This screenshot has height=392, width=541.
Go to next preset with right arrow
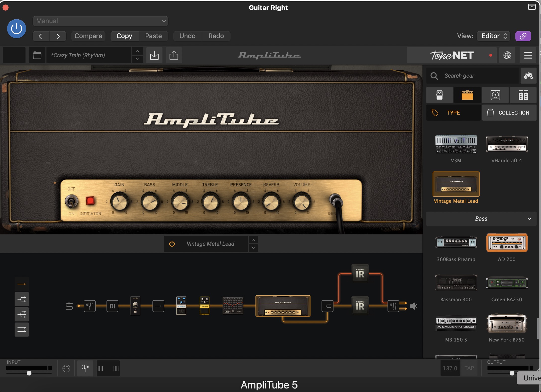pyautogui.click(x=58, y=36)
